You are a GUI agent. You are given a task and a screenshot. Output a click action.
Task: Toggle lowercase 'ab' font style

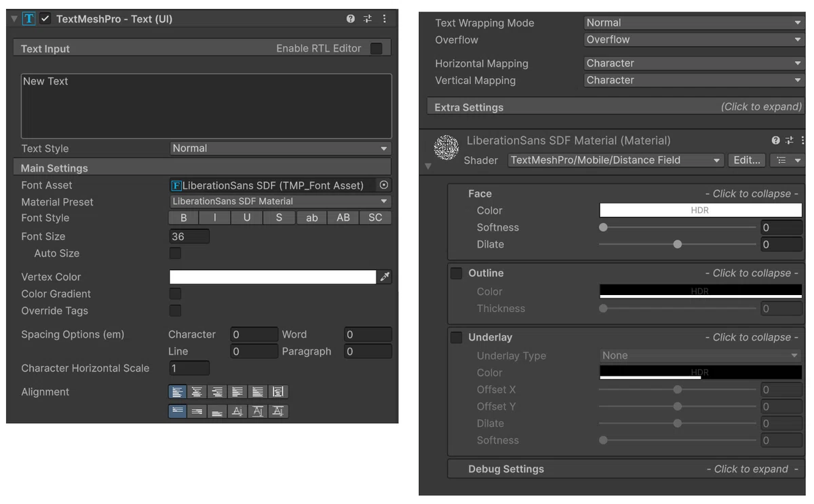click(x=311, y=218)
